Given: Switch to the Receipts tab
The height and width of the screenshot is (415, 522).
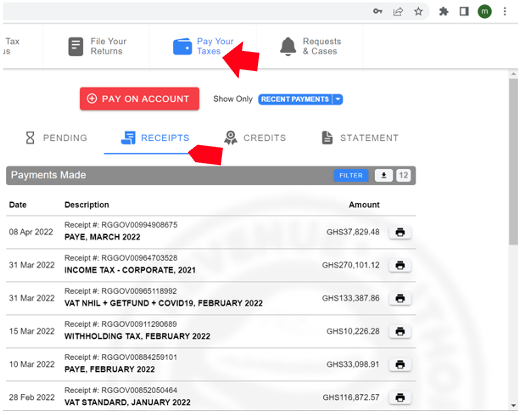Looking at the screenshot, I should [x=155, y=138].
